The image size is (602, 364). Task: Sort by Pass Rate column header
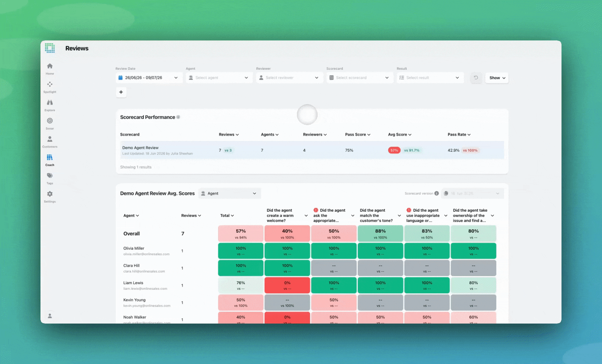coord(459,134)
